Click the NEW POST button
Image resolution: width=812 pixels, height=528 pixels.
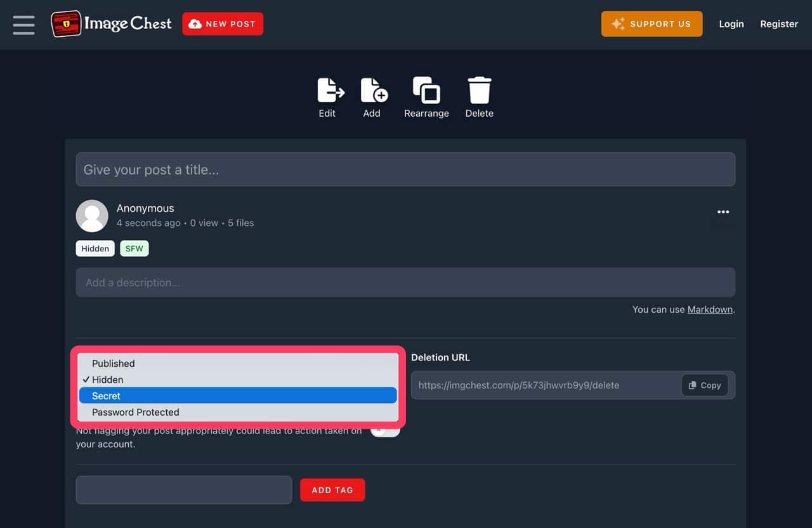pos(223,24)
